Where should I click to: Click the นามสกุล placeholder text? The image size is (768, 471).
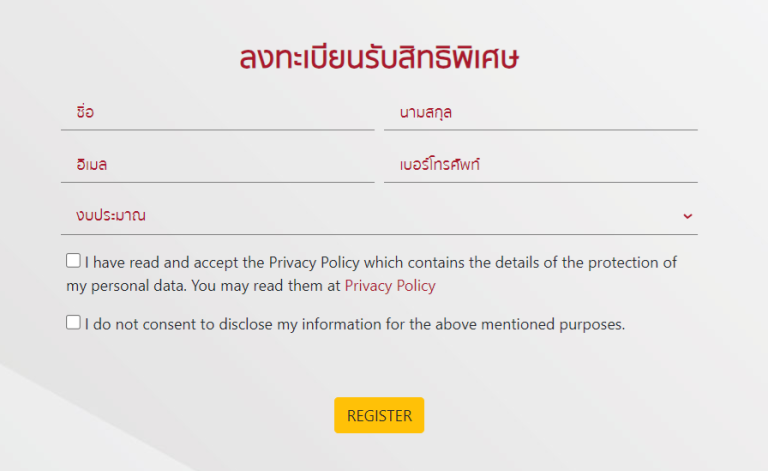[426, 113]
